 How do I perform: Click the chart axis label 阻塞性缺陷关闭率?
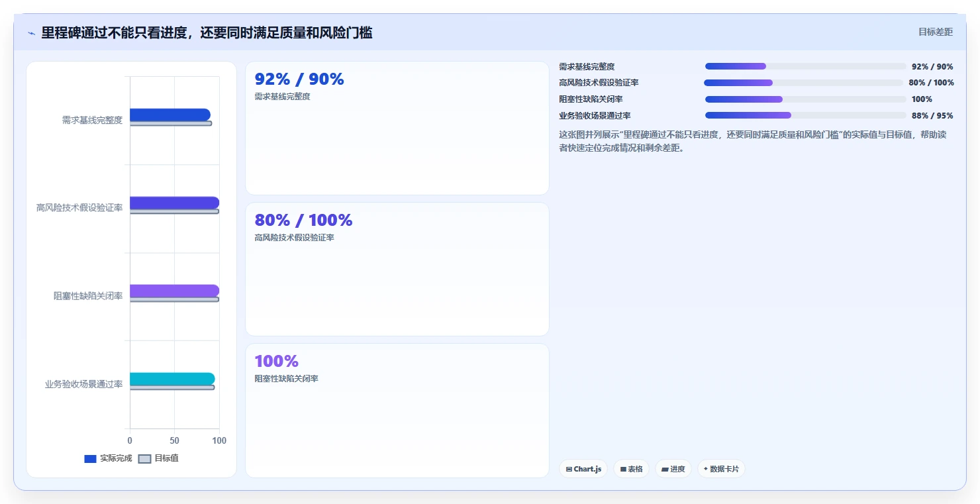click(88, 296)
